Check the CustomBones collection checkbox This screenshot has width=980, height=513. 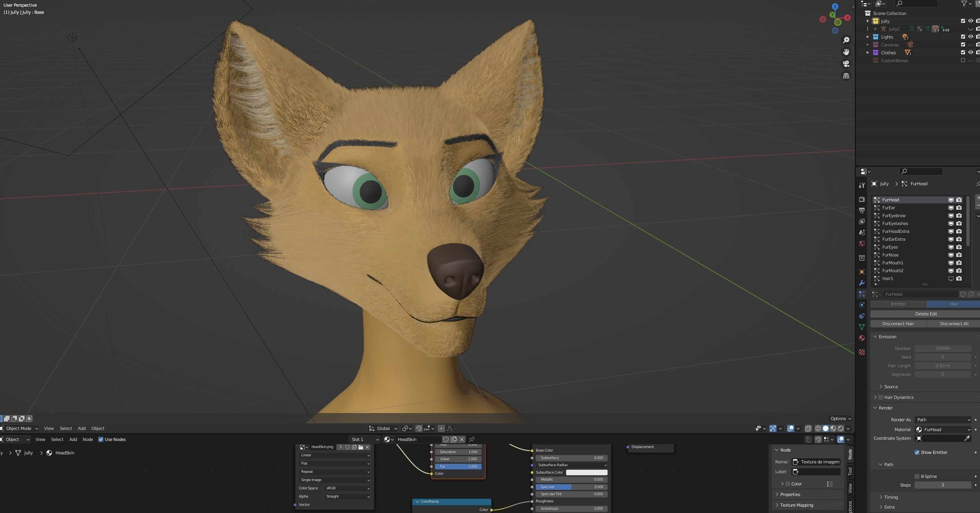pos(963,60)
